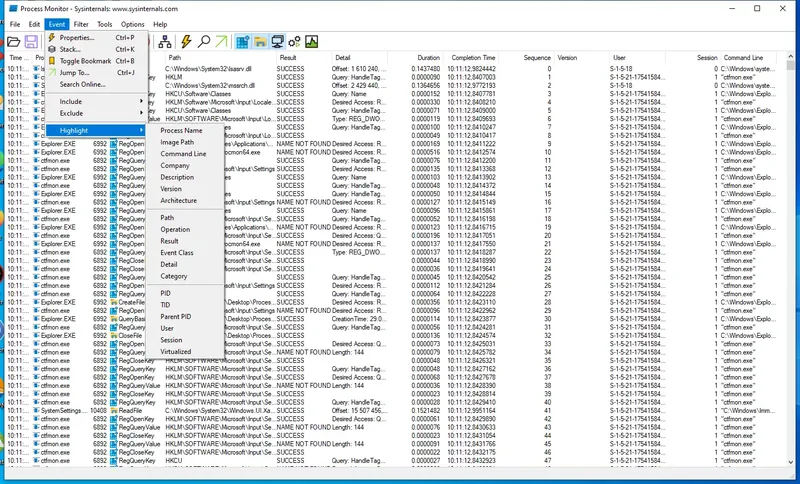The image size is (800, 484).
Task: Click the CloseFile operation icon for Explorer.EXE
Action: (x=114, y=336)
